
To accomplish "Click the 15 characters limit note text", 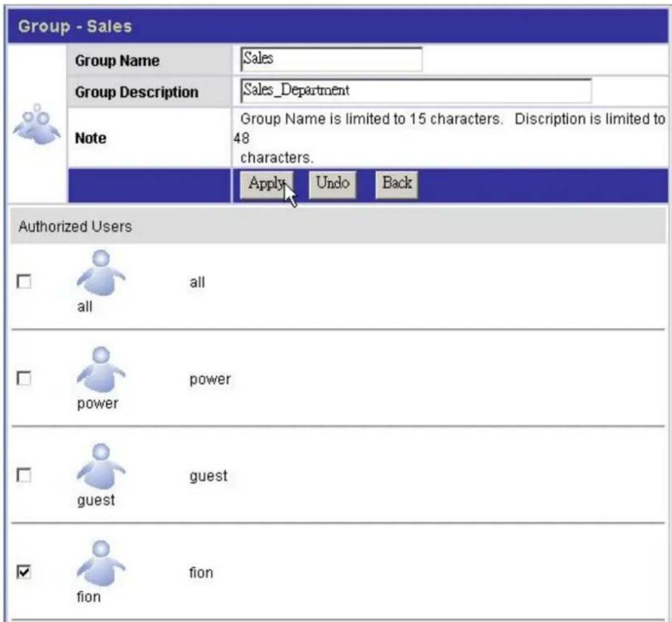I will tap(450, 138).
